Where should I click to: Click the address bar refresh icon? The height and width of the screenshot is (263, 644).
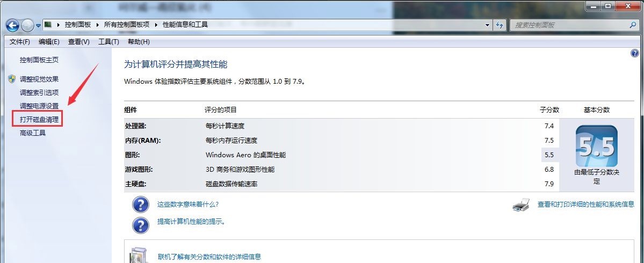coord(500,25)
